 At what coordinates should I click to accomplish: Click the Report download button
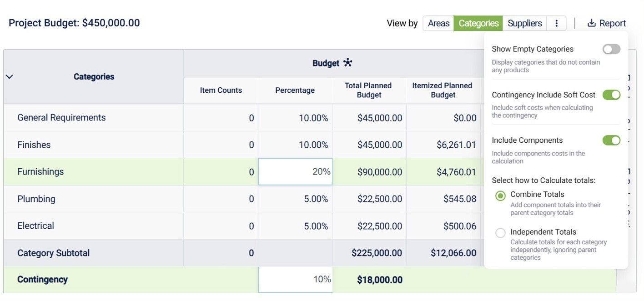(607, 23)
